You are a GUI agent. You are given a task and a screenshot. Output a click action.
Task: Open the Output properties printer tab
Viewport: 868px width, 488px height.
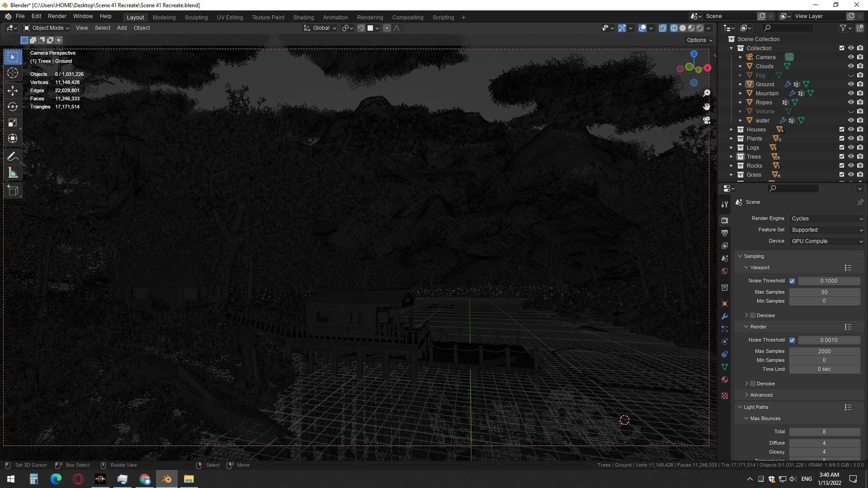pyautogui.click(x=725, y=233)
